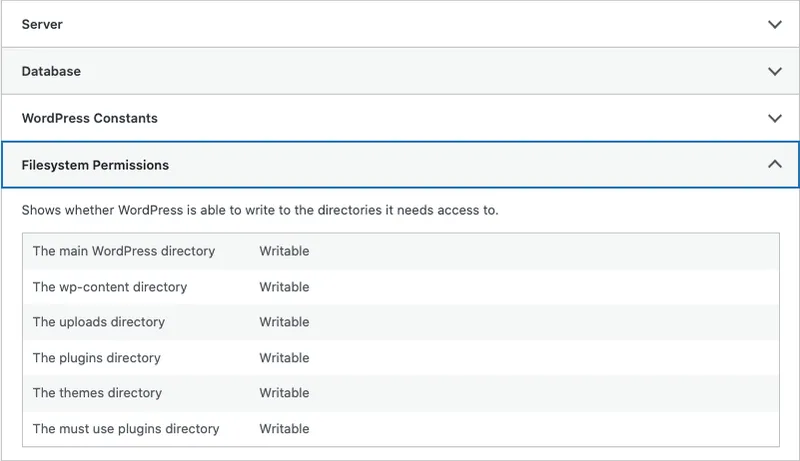Click Writable value in themes directory row
The width and height of the screenshot is (800, 461).
tap(284, 393)
